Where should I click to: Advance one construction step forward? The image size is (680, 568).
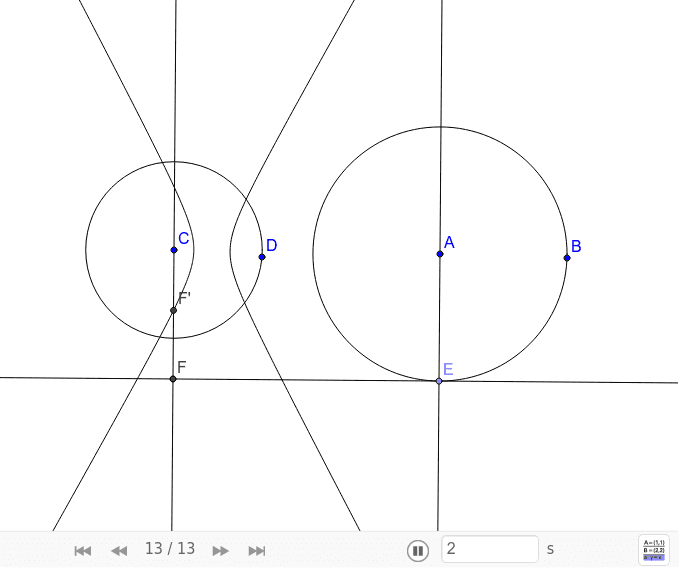coord(220,551)
